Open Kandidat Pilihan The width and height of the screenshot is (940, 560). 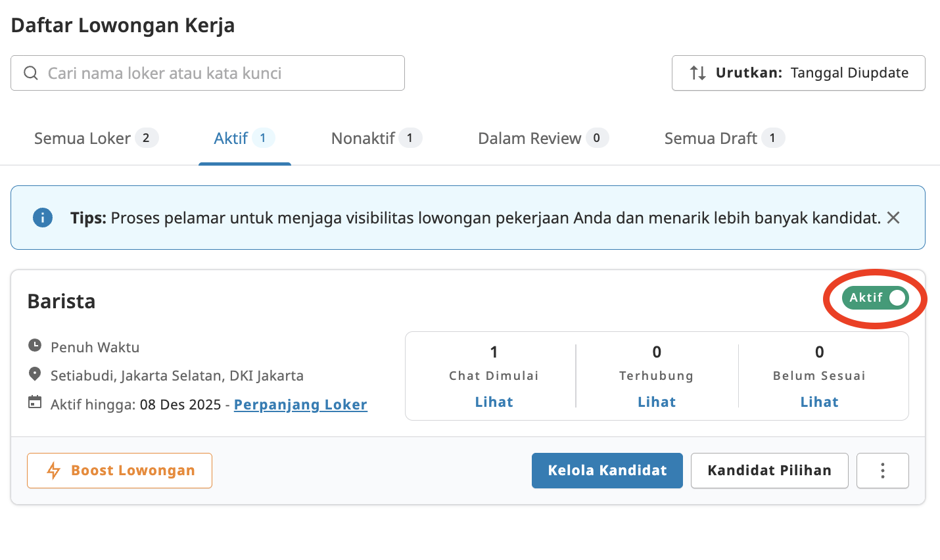coord(769,470)
